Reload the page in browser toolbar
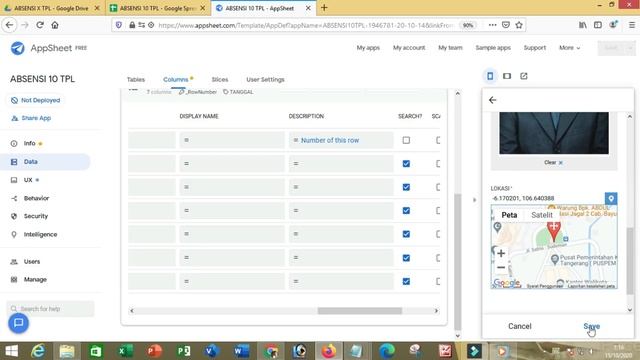 coord(40,25)
